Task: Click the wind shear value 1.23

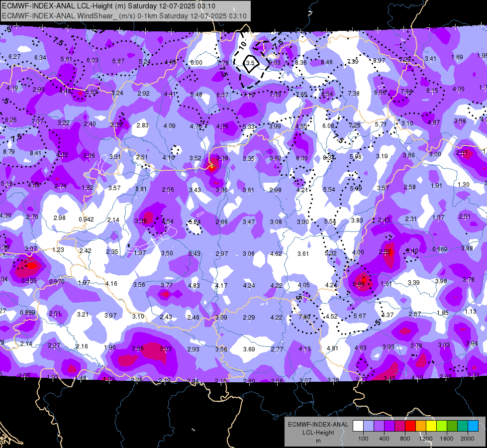Action: 58,250
